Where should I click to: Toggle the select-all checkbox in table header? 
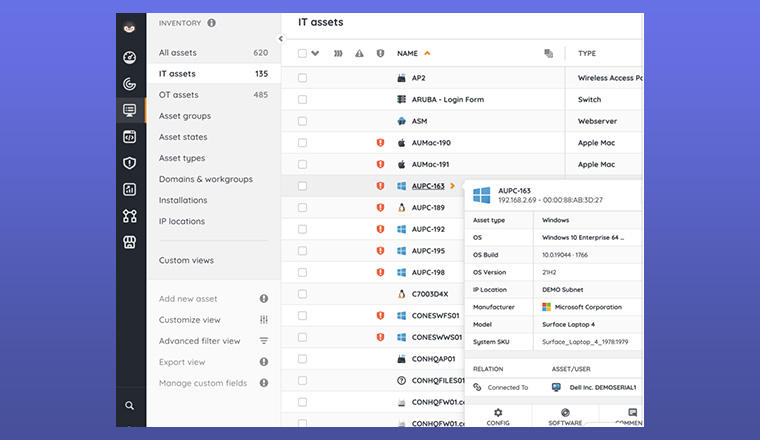[302, 54]
